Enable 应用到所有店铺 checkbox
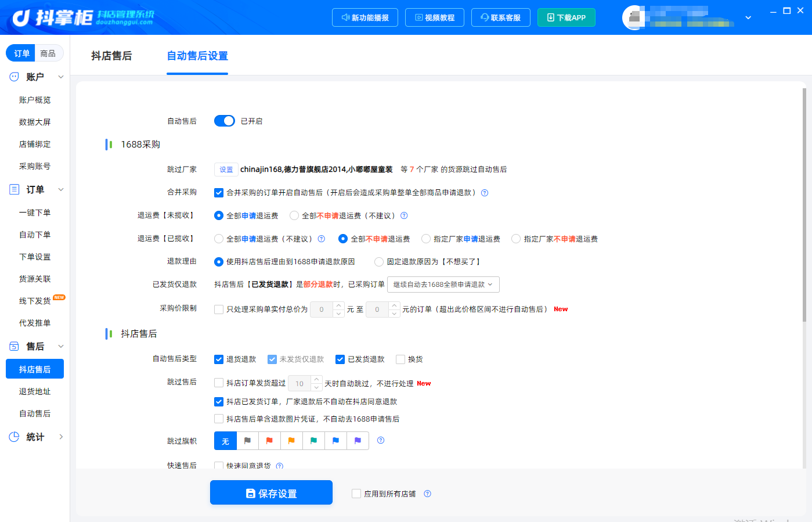812x522 pixels. coord(356,494)
